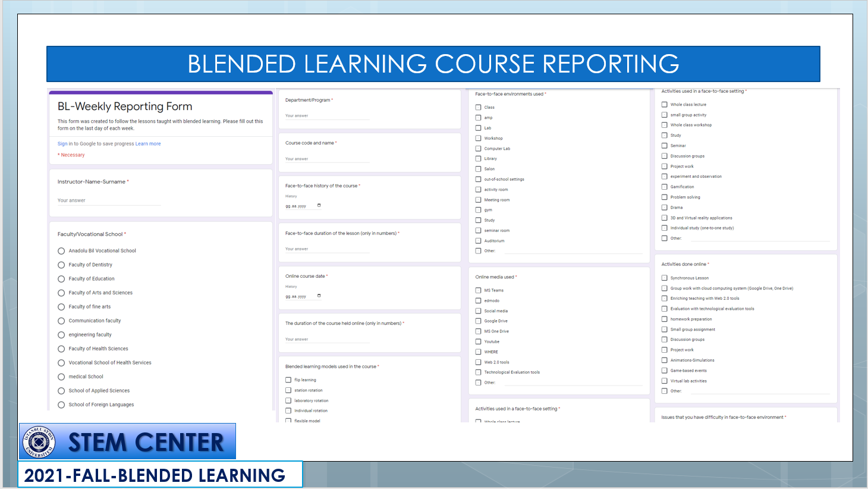Select Faculty of Dentistry option
868x489 pixels.
[x=61, y=265]
